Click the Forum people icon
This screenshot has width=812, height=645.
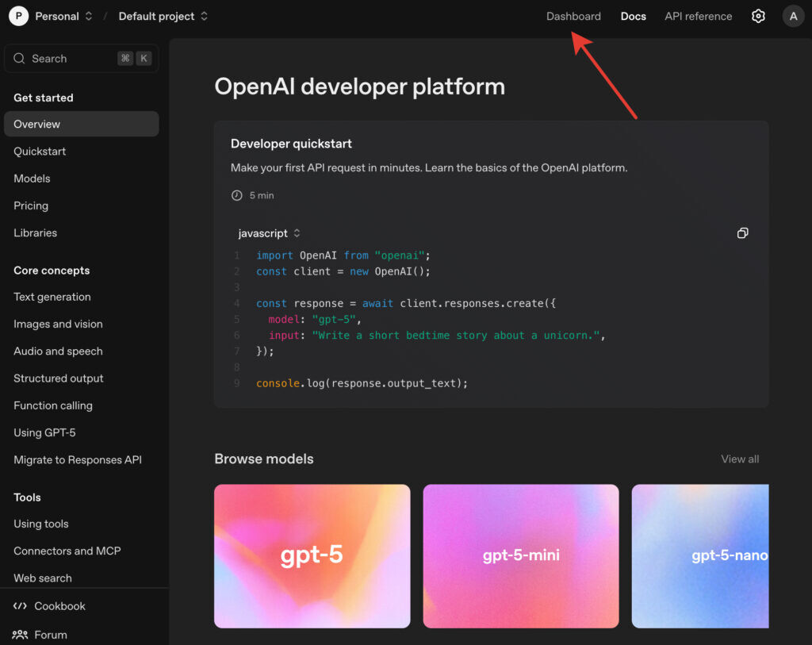[x=20, y=635]
